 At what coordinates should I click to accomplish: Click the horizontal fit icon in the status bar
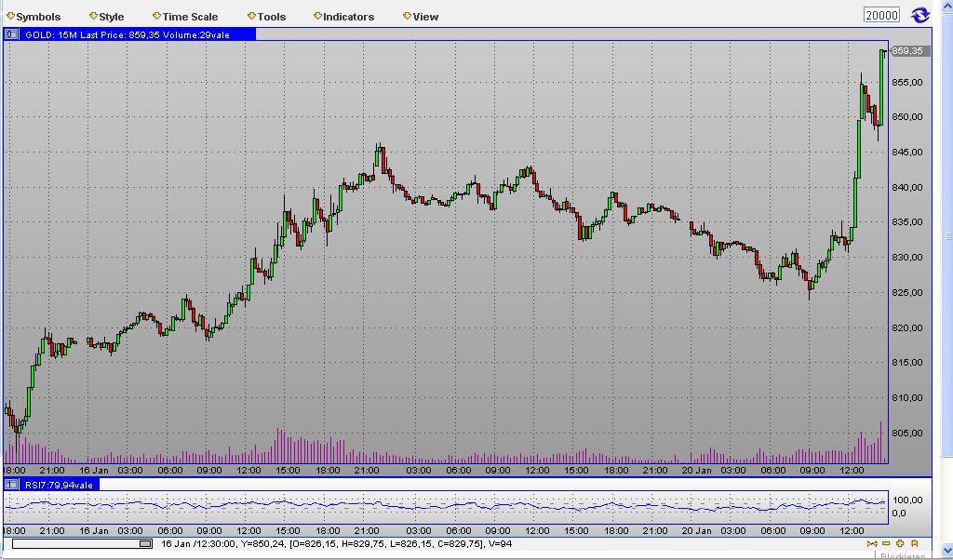click(x=872, y=542)
